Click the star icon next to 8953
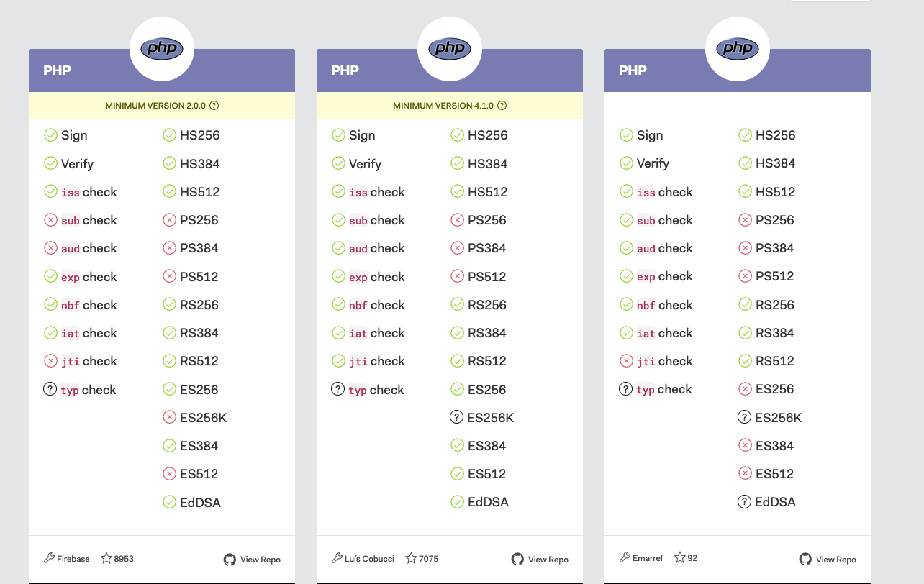The width and height of the screenshot is (924, 584). (107, 558)
